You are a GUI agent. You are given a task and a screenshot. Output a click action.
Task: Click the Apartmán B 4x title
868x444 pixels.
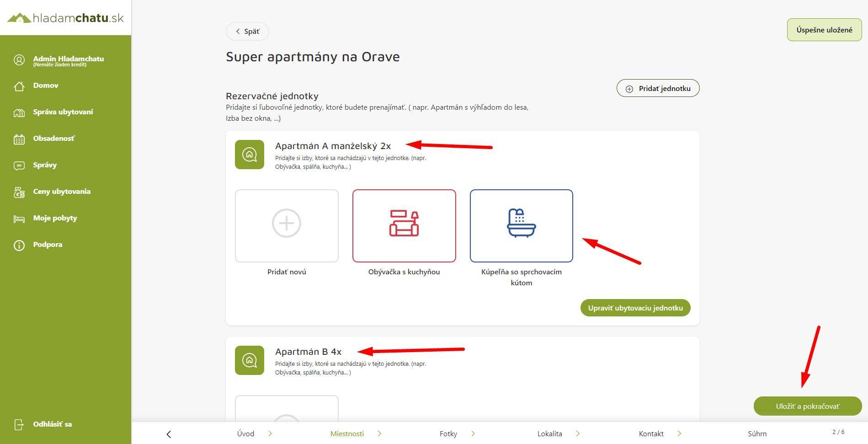pos(308,352)
